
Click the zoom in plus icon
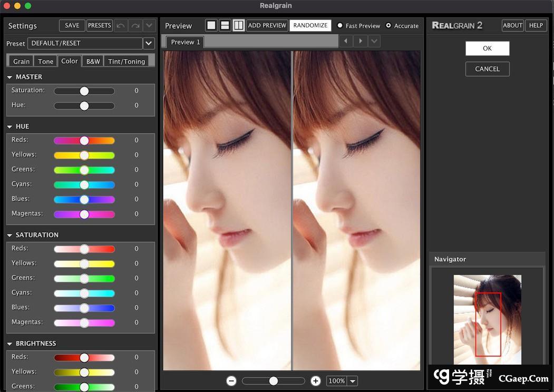coord(315,381)
